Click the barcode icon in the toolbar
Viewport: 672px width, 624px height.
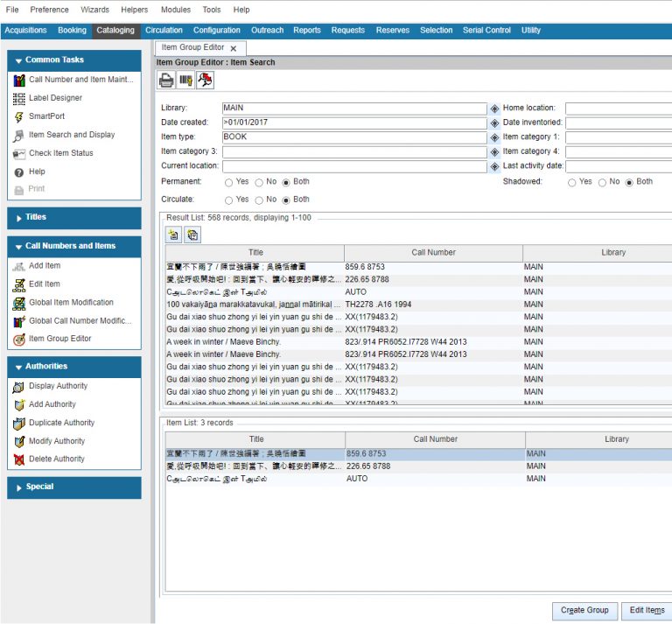pos(185,81)
